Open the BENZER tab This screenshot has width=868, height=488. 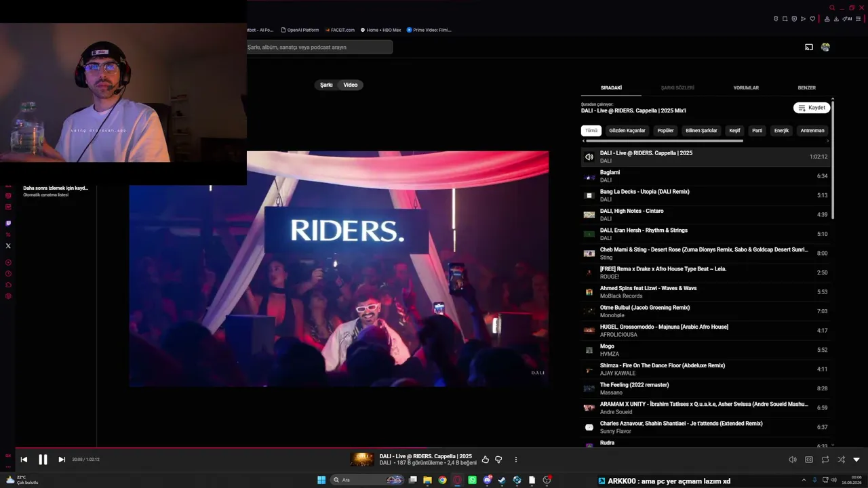pos(807,88)
